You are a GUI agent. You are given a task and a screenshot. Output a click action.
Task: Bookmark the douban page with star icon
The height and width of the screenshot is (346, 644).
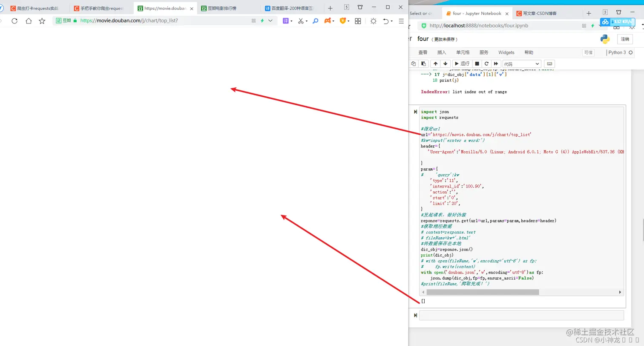pyautogui.click(x=42, y=21)
